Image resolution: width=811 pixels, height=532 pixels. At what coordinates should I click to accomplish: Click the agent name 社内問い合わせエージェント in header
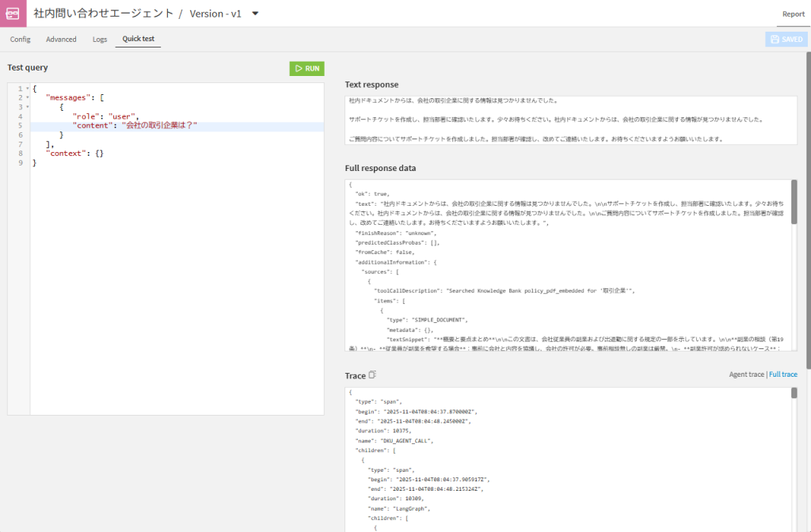tap(102, 13)
